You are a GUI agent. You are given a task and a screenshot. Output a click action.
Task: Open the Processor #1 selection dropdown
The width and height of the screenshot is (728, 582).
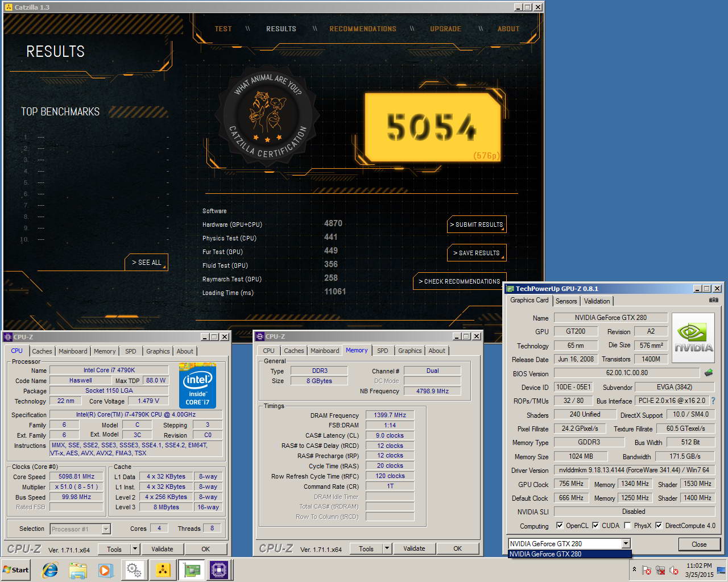(106, 529)
